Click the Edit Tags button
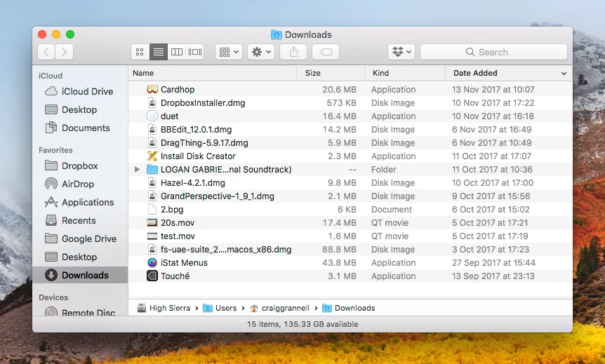Screen dimensions: 605x364 pos(326,52)
